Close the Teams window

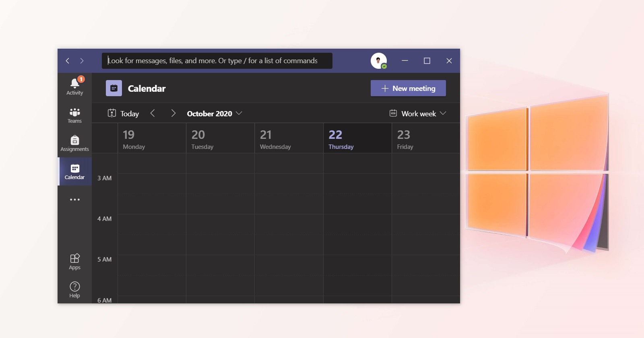[x=449, y=61]
